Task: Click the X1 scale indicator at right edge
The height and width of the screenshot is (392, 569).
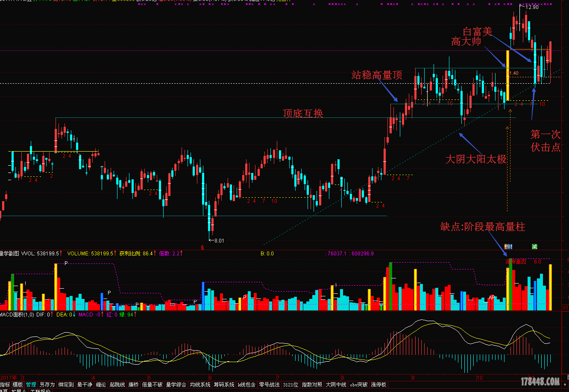Action: pyautogui.click(x=565, y=307)
